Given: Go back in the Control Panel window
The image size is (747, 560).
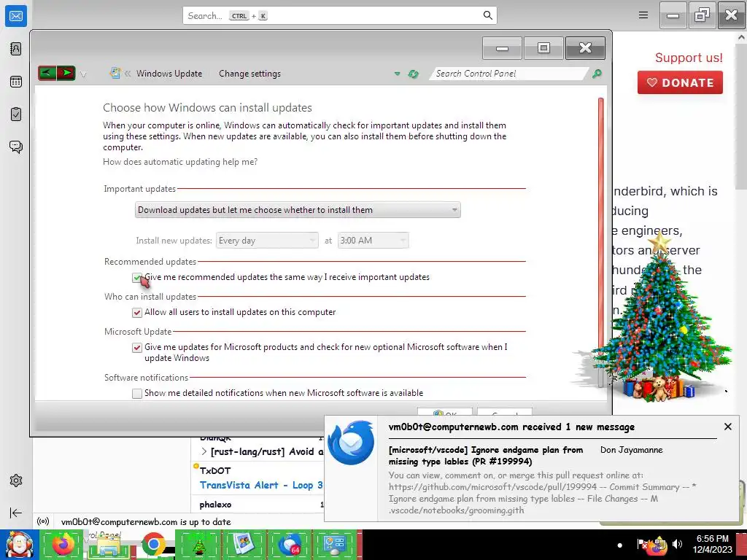Looking at the screenshot, I should pos(47,73).
